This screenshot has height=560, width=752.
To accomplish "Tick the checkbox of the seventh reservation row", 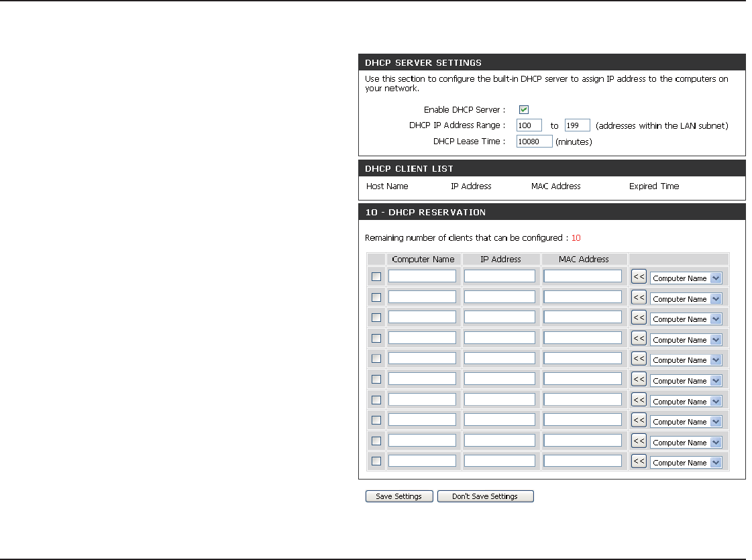I will click(x=376, y=400).
